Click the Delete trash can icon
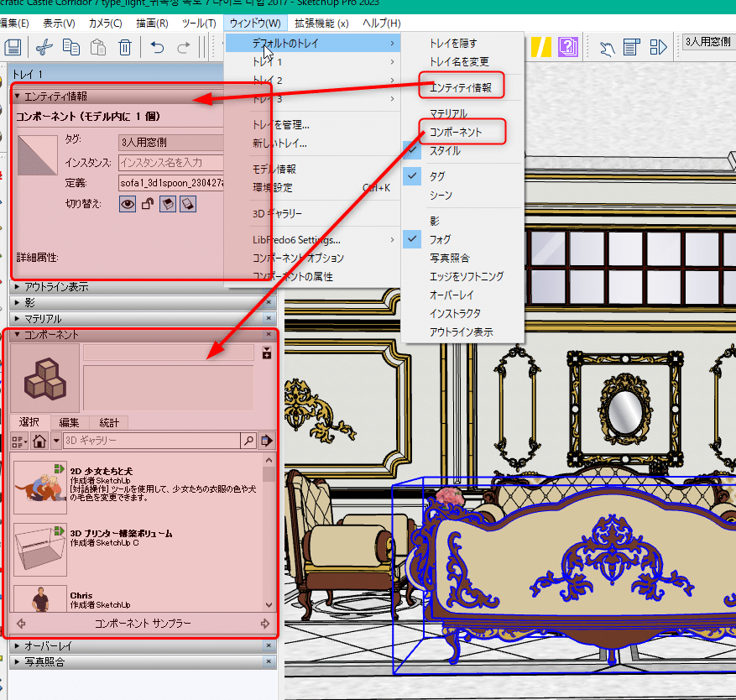 coord(125,47)
